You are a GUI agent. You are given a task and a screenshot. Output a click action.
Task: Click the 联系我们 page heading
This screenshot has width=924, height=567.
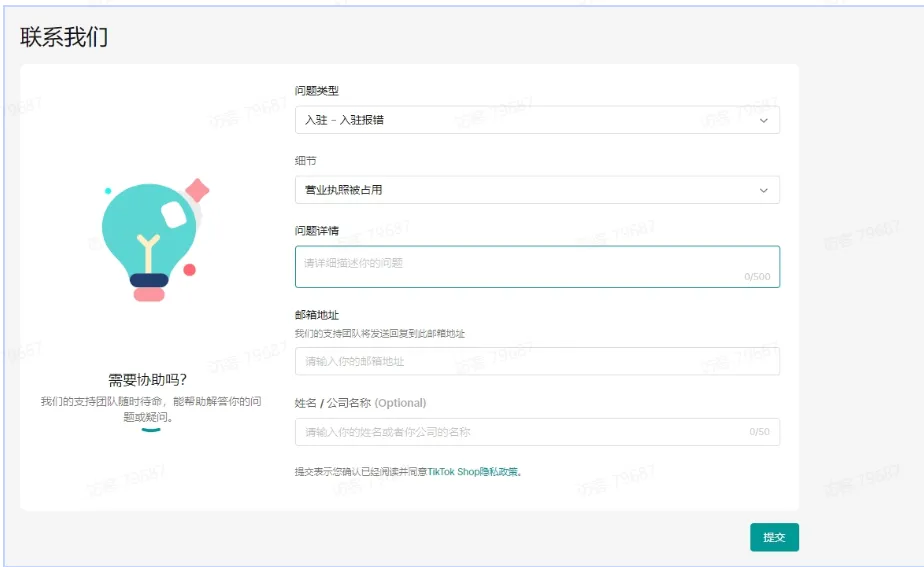pyautogui.click(x=64, y=37)
